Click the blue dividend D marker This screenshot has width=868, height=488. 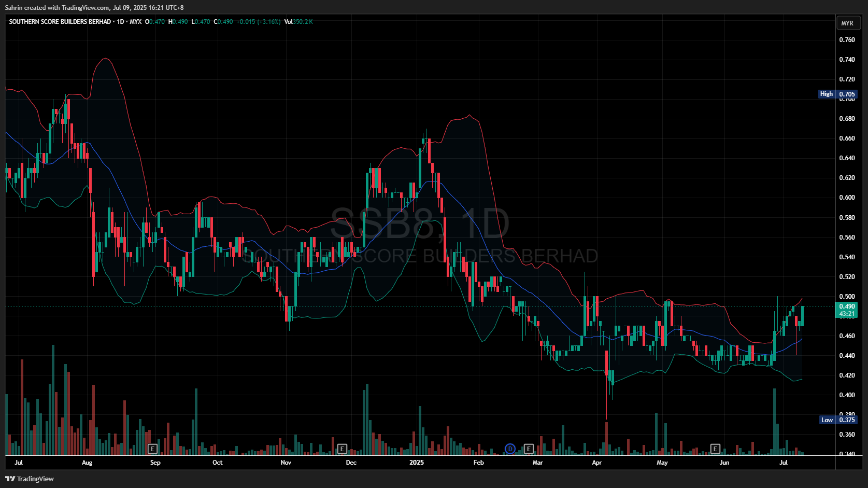pyautogui.click(x=510, y=449)
